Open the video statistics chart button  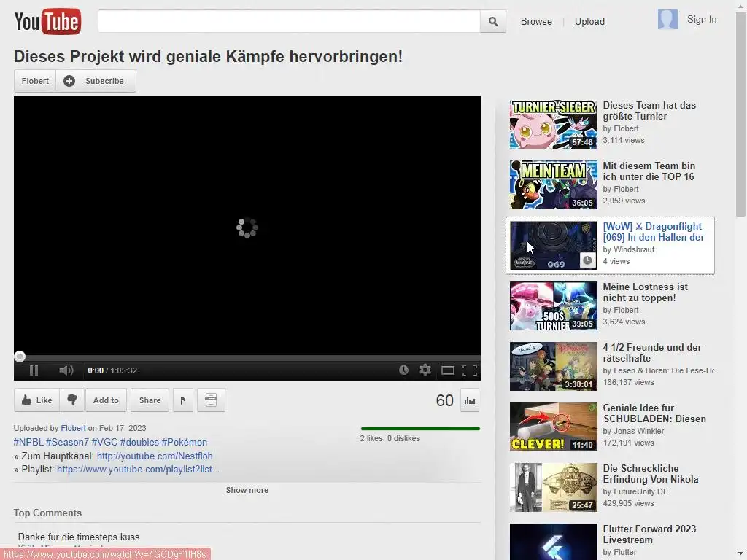point(470,400)
